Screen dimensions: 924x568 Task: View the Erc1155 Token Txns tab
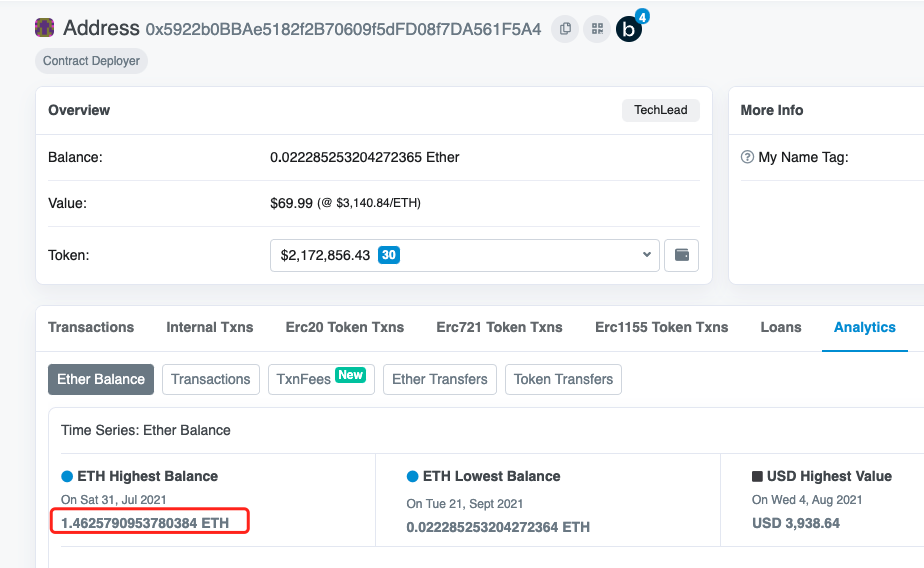click(661, 327)
